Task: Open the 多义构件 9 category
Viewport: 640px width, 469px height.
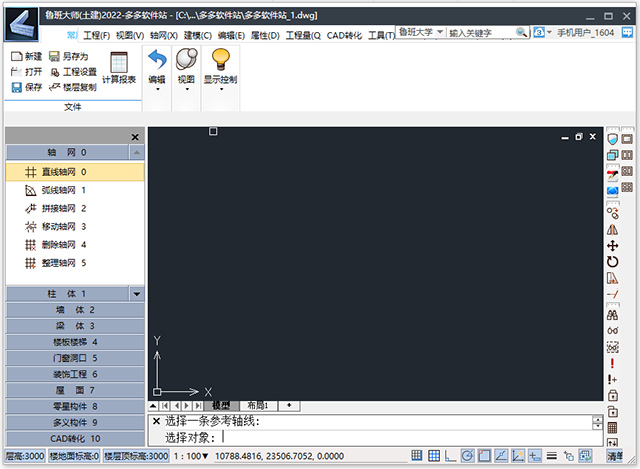Action: (x=75, y=422)
